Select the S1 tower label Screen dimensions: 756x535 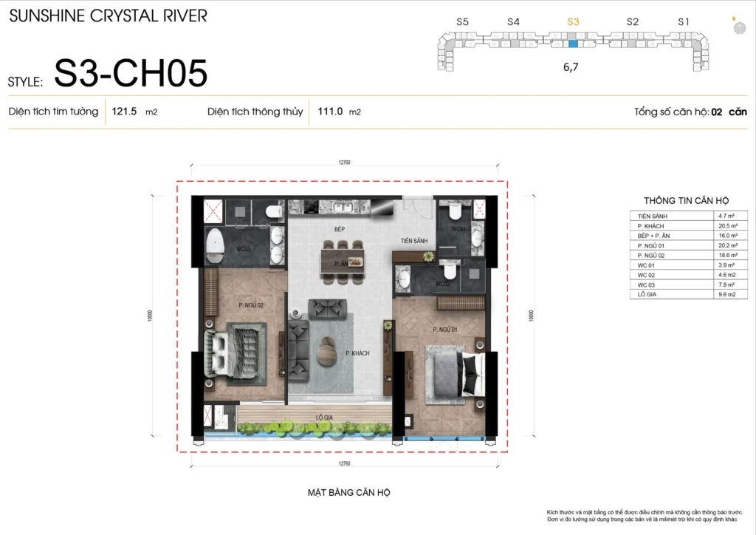[x=684, y=22]
